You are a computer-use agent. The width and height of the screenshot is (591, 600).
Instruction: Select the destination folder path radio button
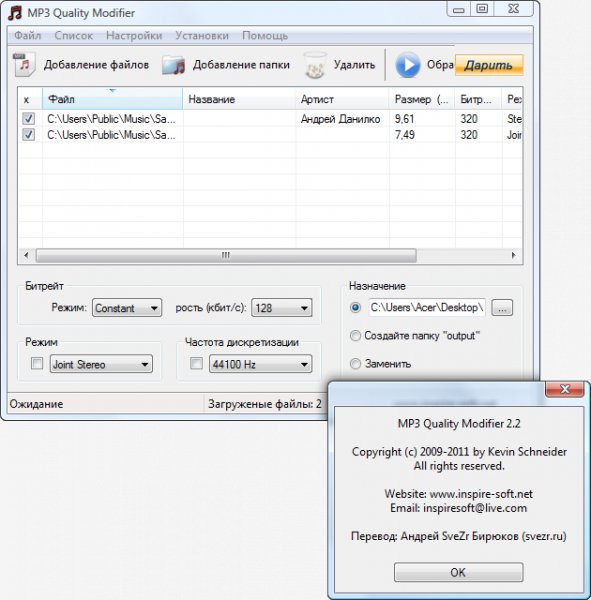[355, 307]
